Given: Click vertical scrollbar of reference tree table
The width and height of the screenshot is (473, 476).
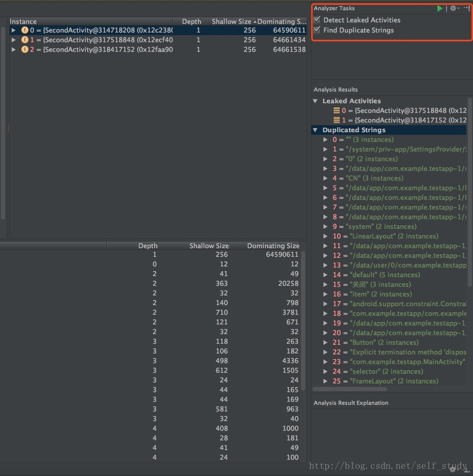Looking at the screenshot, I should click(x=303, y=321).
